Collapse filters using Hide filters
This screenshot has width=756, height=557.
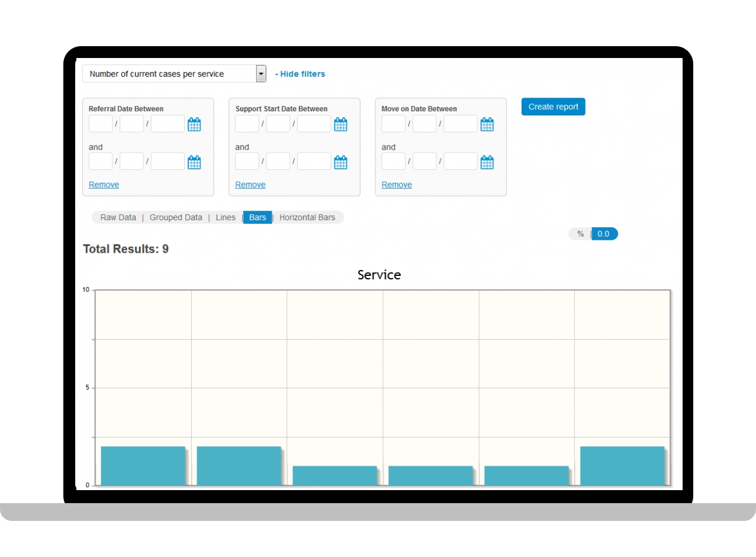(300, 74)
